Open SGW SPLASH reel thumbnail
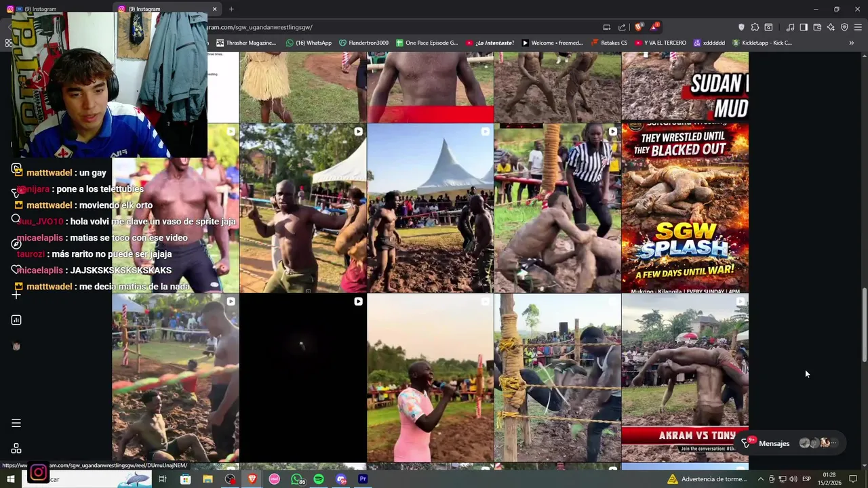868x488 pixels. point(685,207)
